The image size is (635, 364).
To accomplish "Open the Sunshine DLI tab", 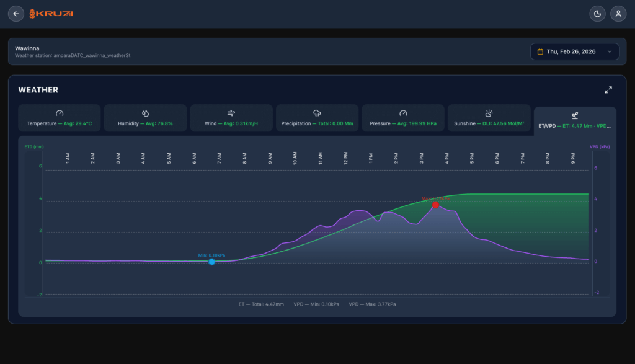I will click(489, 118).
